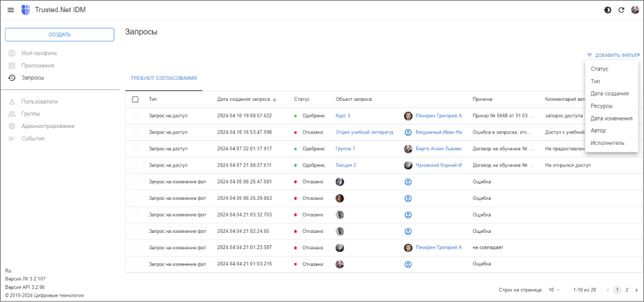
Task: Click the photo thumbnail in 08:25:29.863 row
Action: (x=340, y=198)
